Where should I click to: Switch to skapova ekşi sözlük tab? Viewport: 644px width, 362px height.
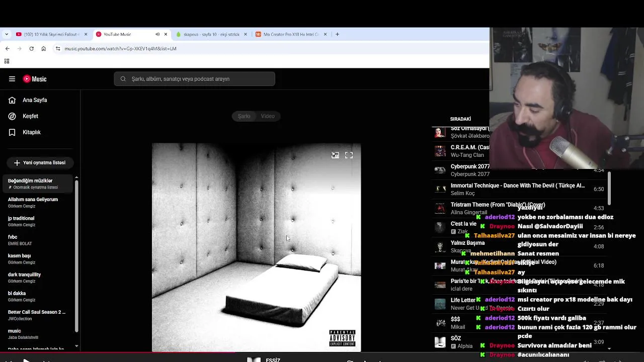click(211, 34)
